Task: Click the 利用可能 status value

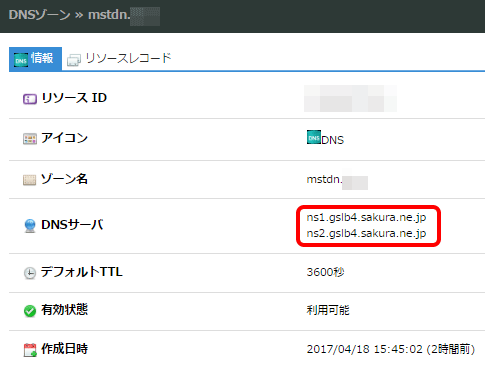Action: tap(328, 310)
